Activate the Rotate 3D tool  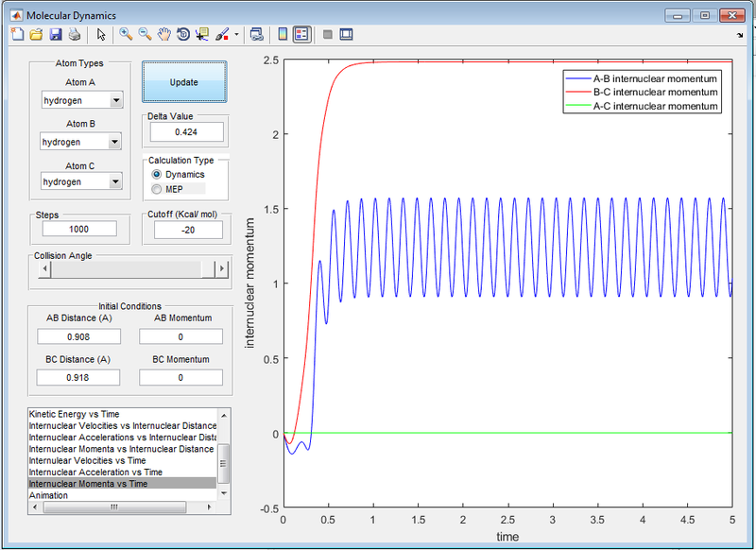[183, 35]
